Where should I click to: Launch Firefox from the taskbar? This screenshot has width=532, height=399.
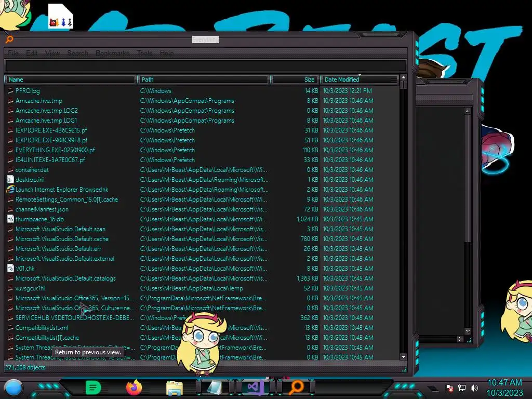[x=134, y=388]
